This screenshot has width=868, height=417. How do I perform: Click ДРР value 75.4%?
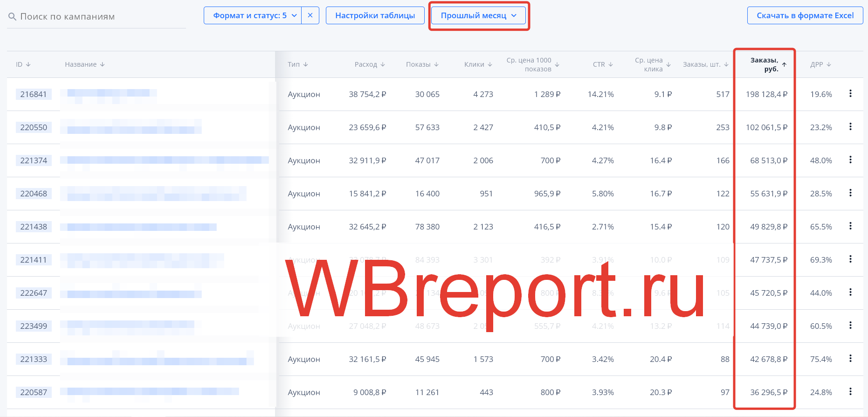pos(821,359)
